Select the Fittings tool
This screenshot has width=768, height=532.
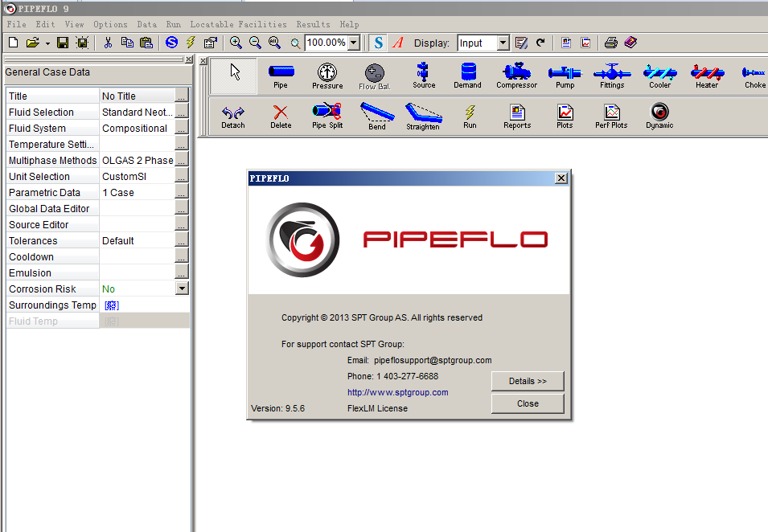click(x=612, y=76)
